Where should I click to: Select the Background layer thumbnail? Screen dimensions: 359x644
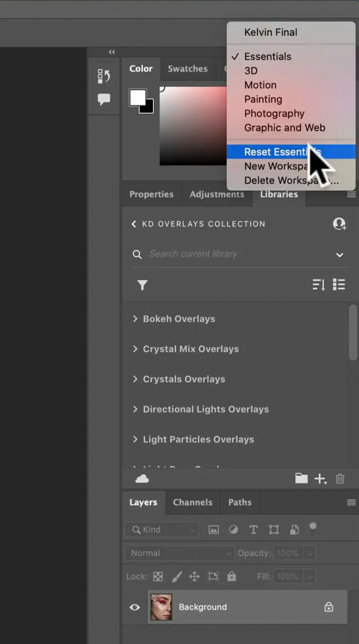(161, 607)
